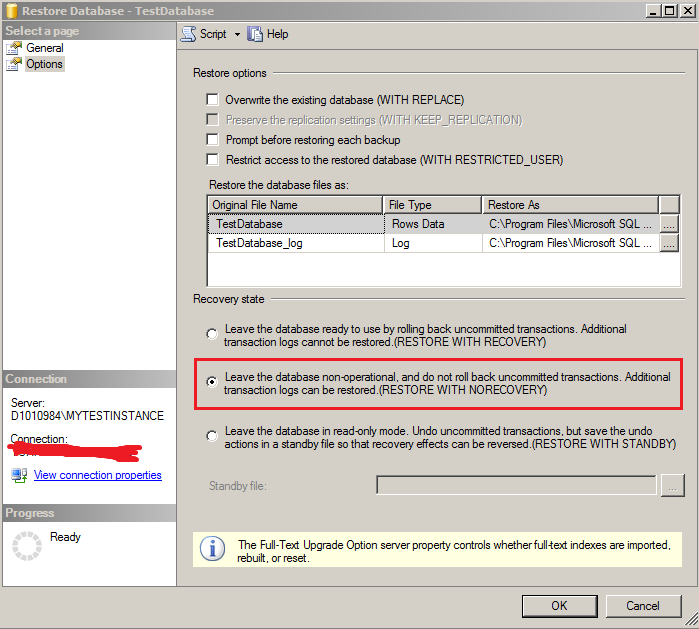Select RESTORE WITH STANDBY radio option
Viewport: 699px width, 629px height.
212,436
